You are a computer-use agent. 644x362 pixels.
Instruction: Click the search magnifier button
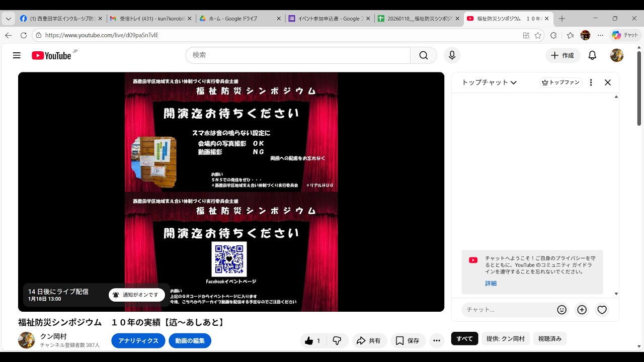click(x=424, y=55)
